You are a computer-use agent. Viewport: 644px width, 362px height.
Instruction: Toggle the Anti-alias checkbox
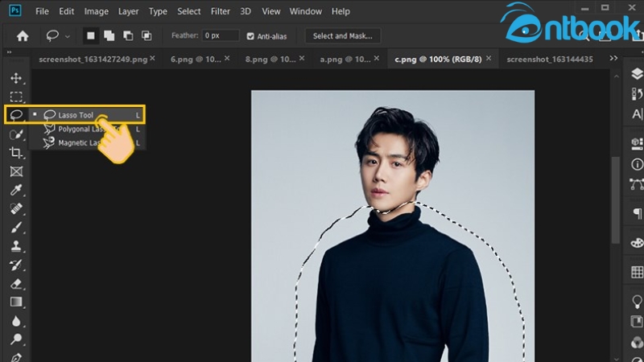click(x=250, y=36)
